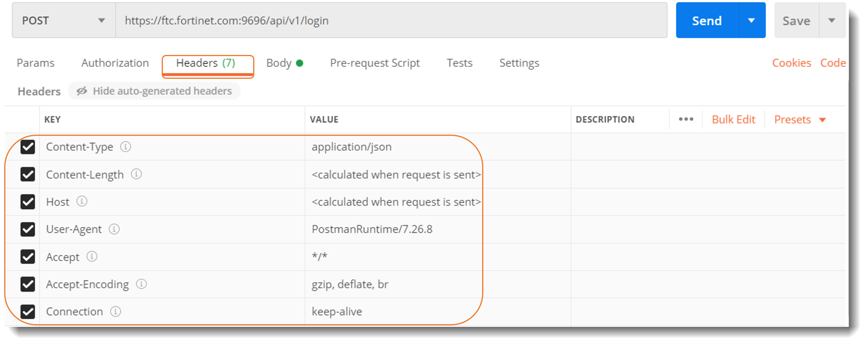Open the three-dot options menu in header columns

coord(685,119)
